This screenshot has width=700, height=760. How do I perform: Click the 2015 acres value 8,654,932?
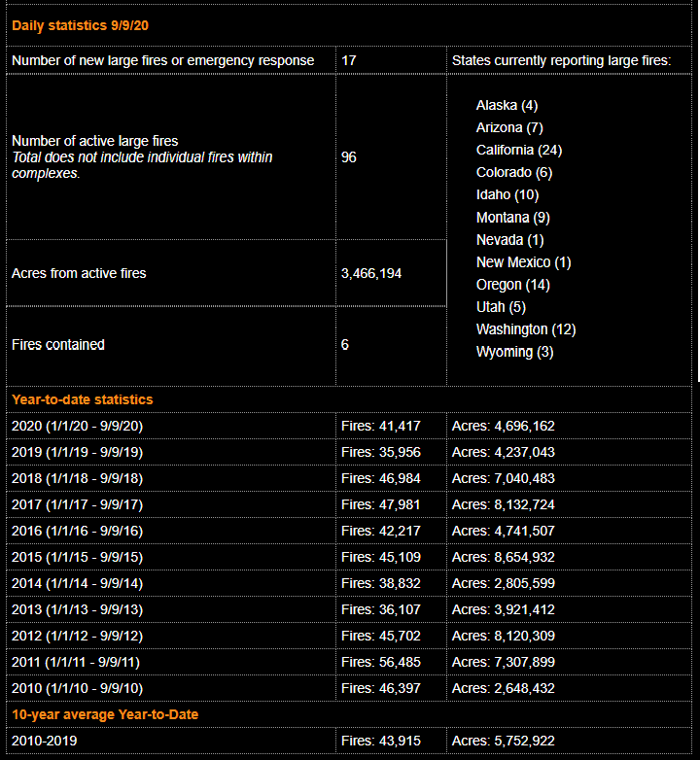click(x=503, y=557)
